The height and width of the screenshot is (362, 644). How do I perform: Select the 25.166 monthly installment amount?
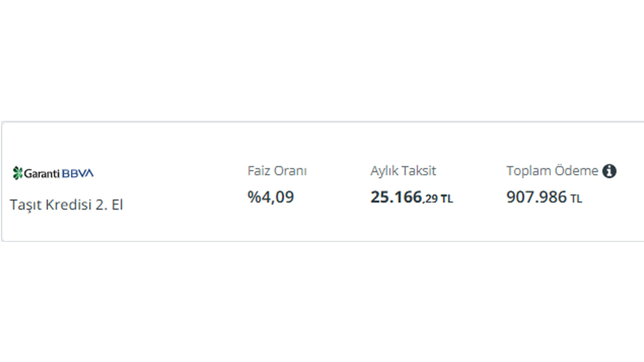point(396,197)
